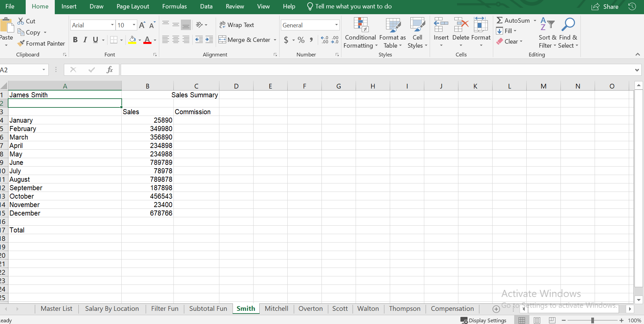Open the font name dropdown
644x324 pixels.
112,25
